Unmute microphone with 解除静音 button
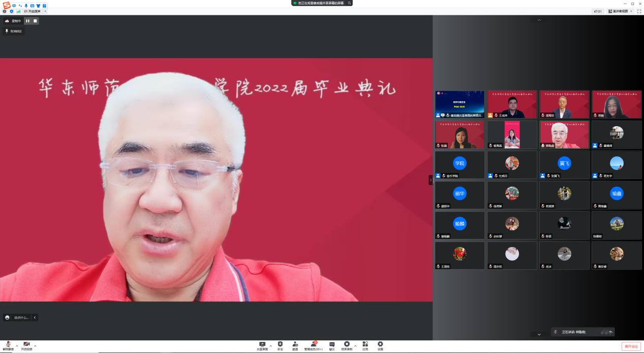 (x=8, y=345)
